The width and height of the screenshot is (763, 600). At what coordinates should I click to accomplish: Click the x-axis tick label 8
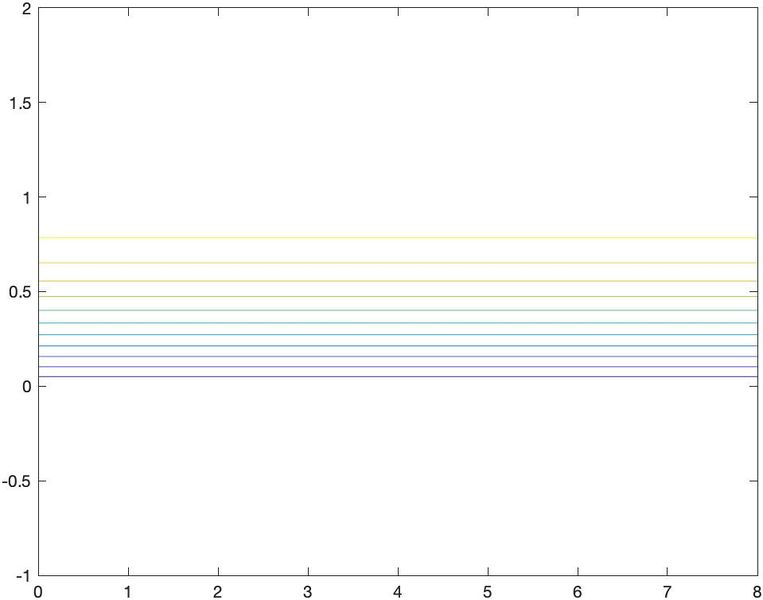(x=757, y=591)
